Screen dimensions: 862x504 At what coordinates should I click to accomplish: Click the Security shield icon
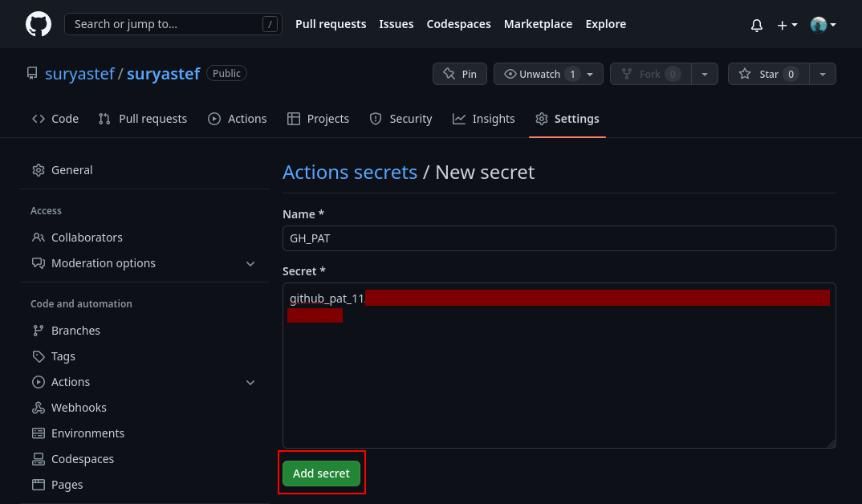tap(376, 119)
